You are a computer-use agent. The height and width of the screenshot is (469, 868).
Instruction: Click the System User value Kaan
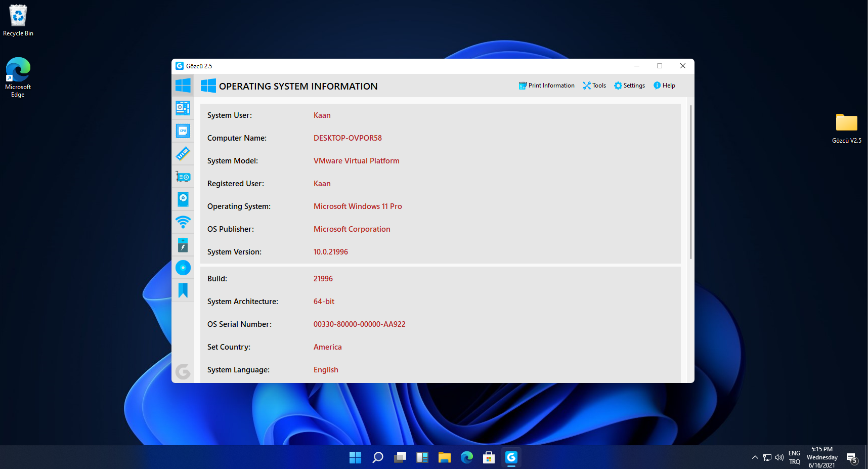coord(322,115)
